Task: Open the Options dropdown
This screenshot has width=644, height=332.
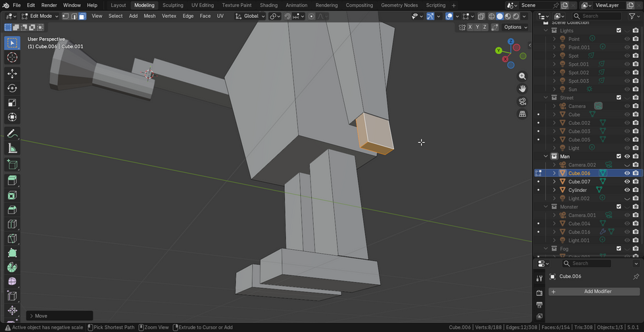Action: [x=515, y=27]
